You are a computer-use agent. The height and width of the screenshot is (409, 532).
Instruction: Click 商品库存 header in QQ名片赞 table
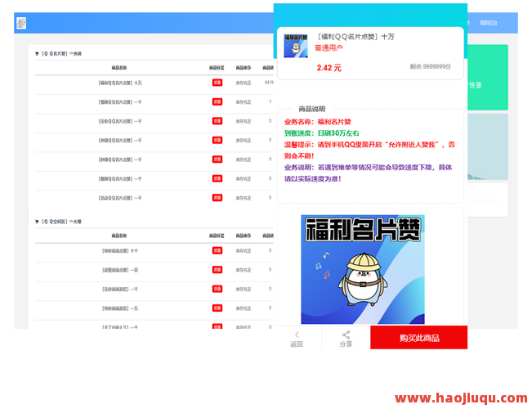[x=244, y=68]
